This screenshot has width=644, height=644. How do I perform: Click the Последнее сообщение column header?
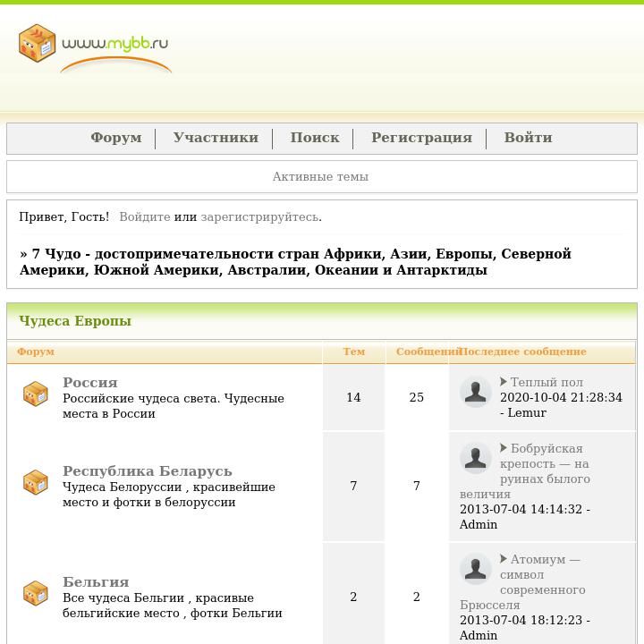coord(523,352)
